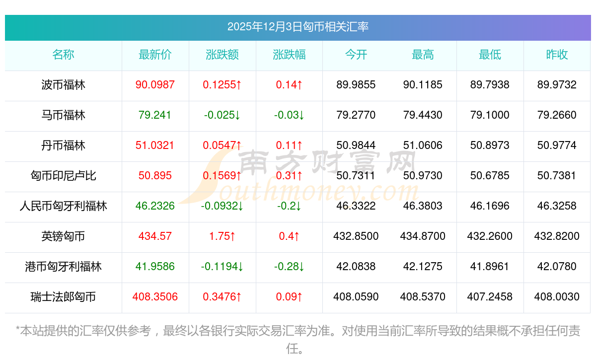
Task: Click latest price 434.57
Action: click(x=155, y=236)
